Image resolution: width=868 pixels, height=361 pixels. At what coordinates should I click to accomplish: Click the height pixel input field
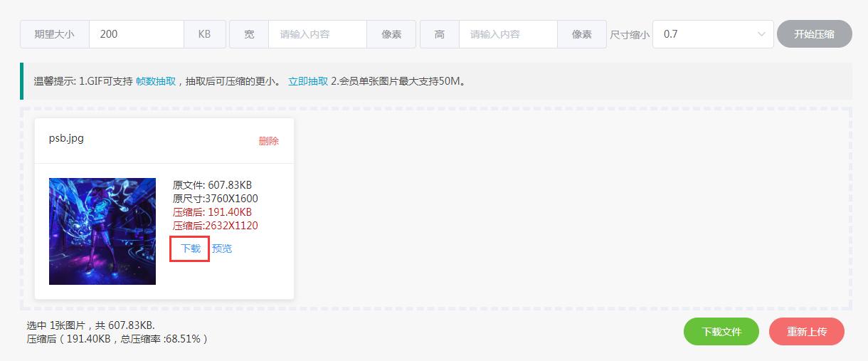[x=508, y=34]
